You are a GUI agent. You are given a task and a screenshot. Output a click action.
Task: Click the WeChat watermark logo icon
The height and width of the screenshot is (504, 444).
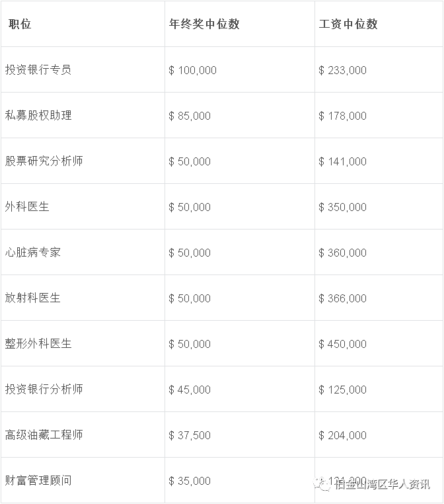pos(324,485)
